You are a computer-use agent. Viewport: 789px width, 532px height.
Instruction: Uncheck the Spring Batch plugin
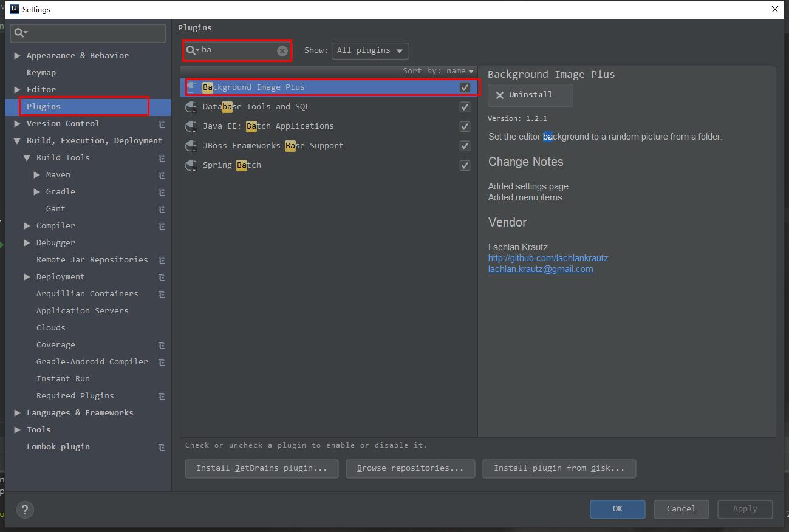coord(465,165)
